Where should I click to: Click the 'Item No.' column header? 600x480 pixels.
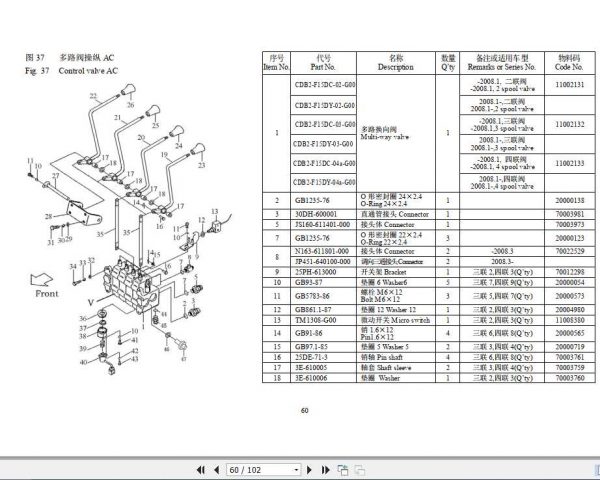coord(276,63)
